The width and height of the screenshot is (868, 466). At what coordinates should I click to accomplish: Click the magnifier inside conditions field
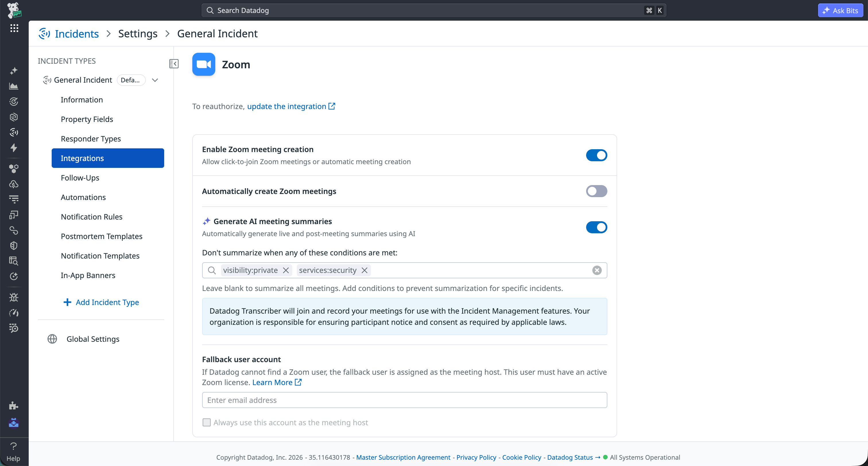[212, 270]
